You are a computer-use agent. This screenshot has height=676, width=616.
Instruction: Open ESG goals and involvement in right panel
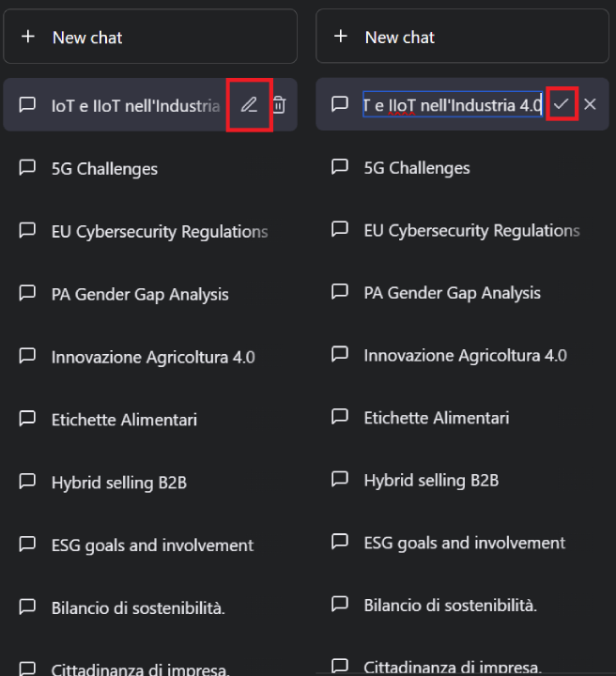(x=464, y=543)
